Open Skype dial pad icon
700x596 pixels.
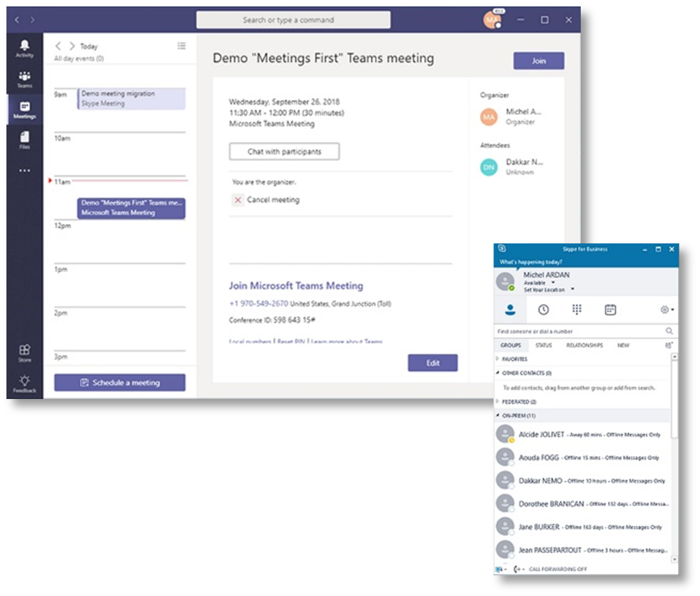coord(577,310)
